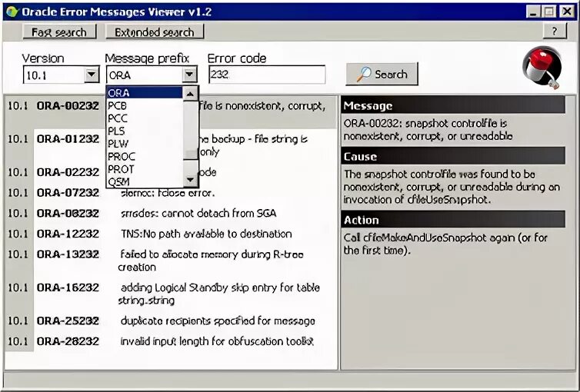Minimize the Oracle Error Messages Viewer window
The width and height of the screenshot is (580, 392).
(x=533, y=12)
